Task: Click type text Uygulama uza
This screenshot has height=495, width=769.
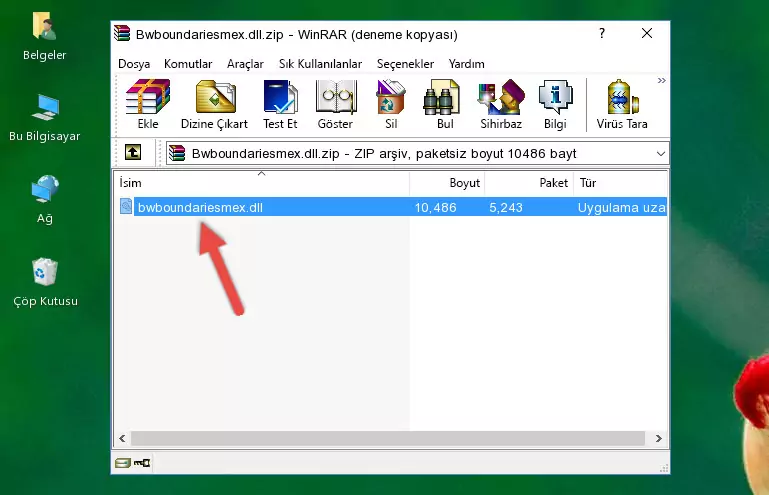Action: [x=621, y=208]
